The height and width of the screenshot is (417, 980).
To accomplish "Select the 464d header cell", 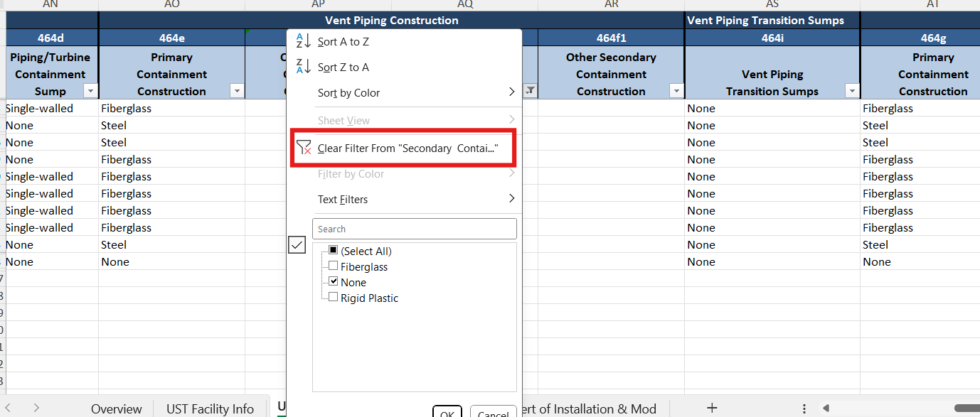I will click(x=51, y=38).
